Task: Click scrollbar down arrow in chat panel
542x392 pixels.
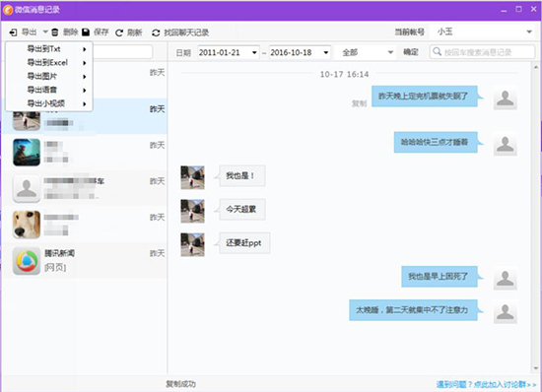Action: click(536, 368)
